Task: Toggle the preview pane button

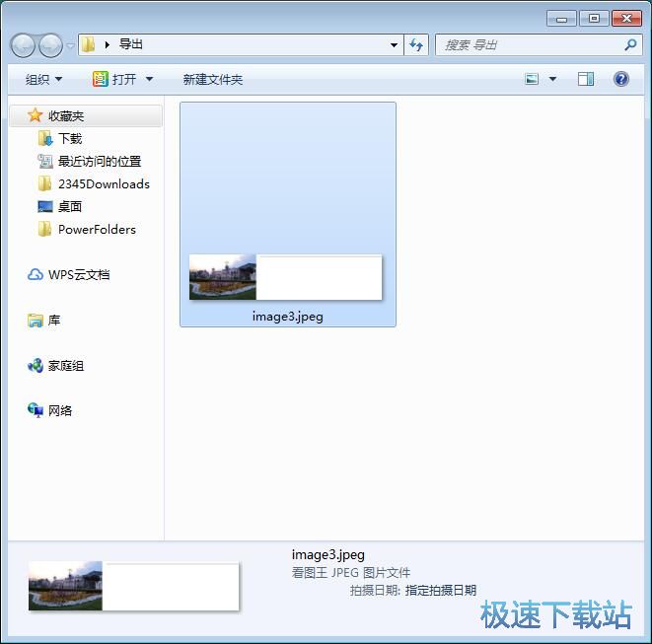Action: 586,79
